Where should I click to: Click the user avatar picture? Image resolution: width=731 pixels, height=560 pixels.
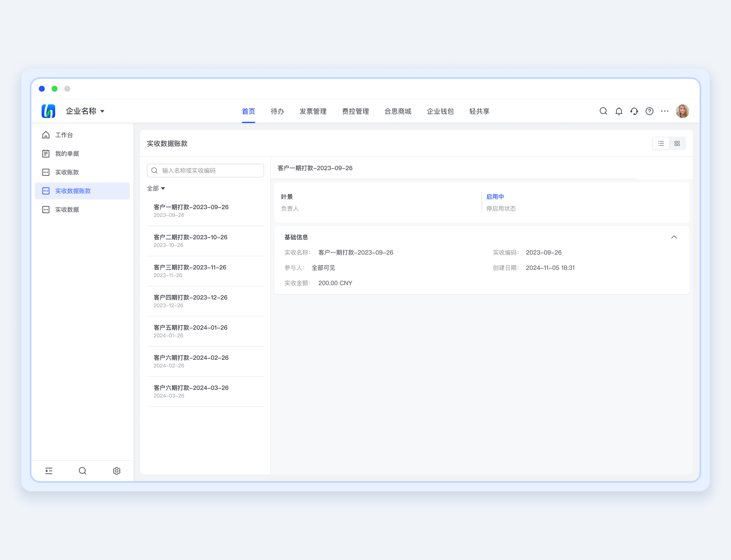coord(682,111)
